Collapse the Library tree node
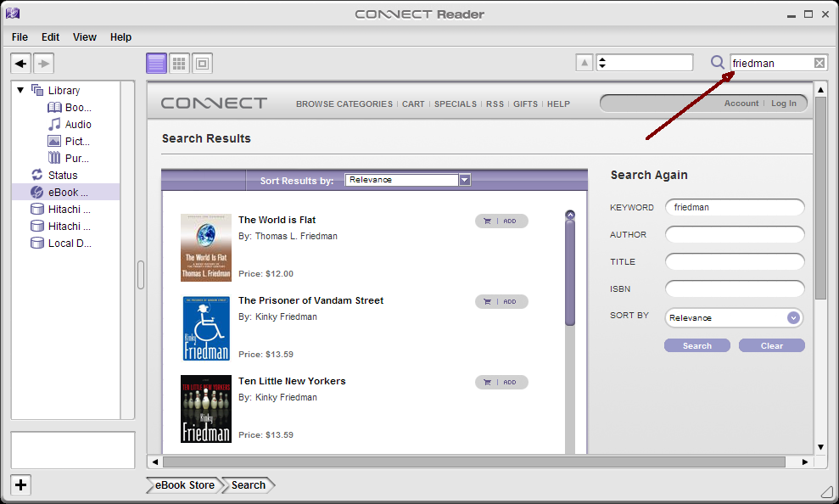The width and height of the screenshot is (839, 504). point(20,90)
